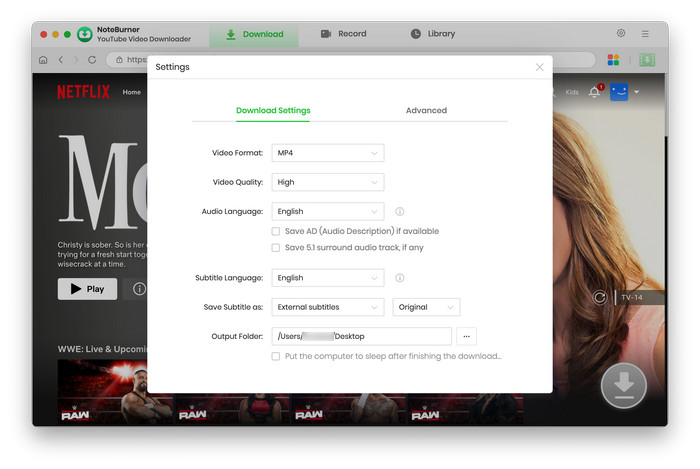Click the lock icon in address bar
Screen dimensions: 700x469
click(119, 60)
